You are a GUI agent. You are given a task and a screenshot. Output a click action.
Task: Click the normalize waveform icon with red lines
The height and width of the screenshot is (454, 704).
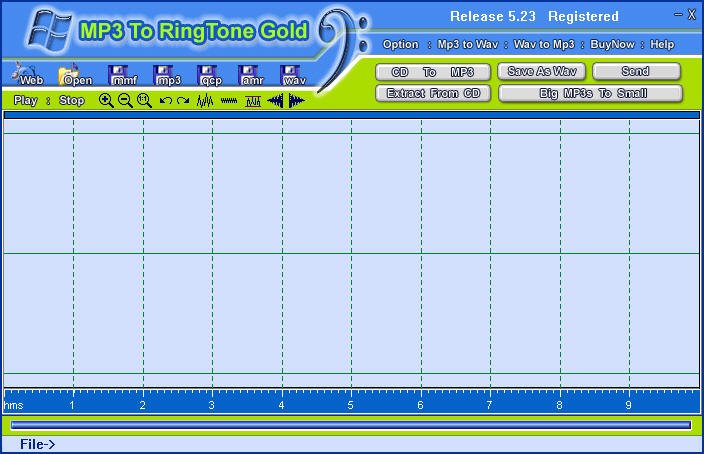tap(253, 101)
